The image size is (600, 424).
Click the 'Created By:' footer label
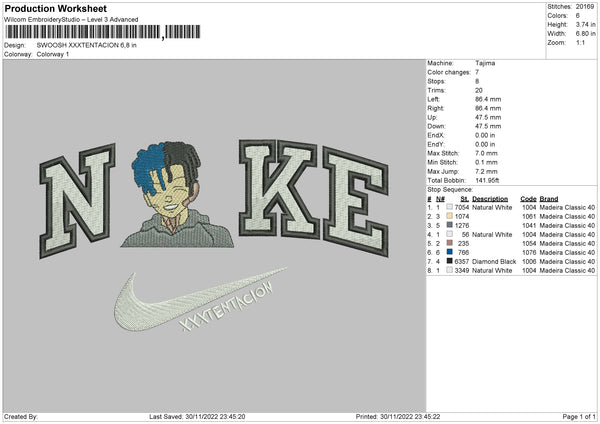[x=21, y=417]
